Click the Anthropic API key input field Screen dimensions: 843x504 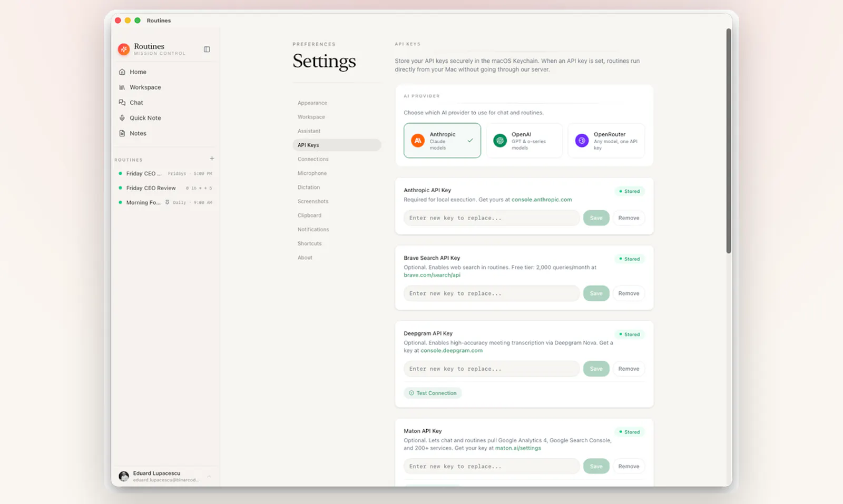[492, 218]
